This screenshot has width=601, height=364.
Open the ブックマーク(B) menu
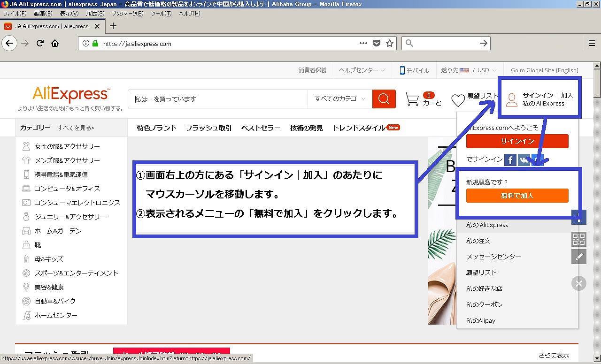click(127, 14)
